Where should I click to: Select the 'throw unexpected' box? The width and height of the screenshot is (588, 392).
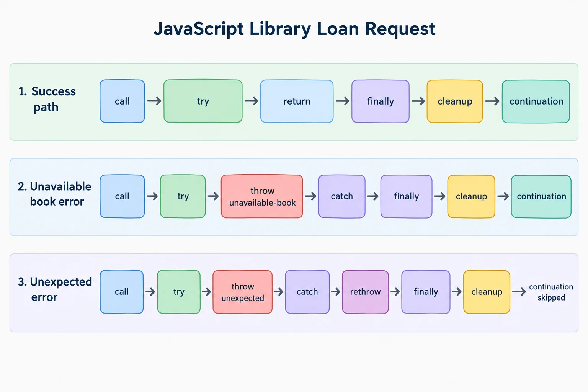(242, 292)
